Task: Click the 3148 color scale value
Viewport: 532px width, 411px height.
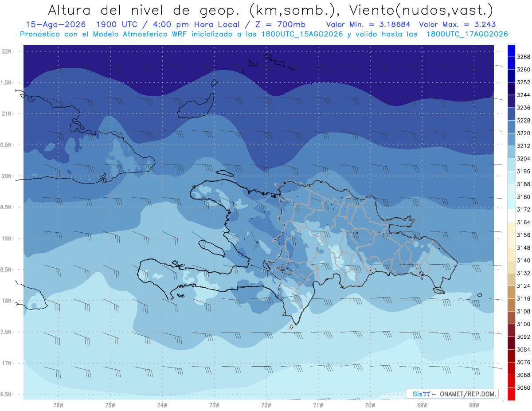Action: click(x=524, y=247)
